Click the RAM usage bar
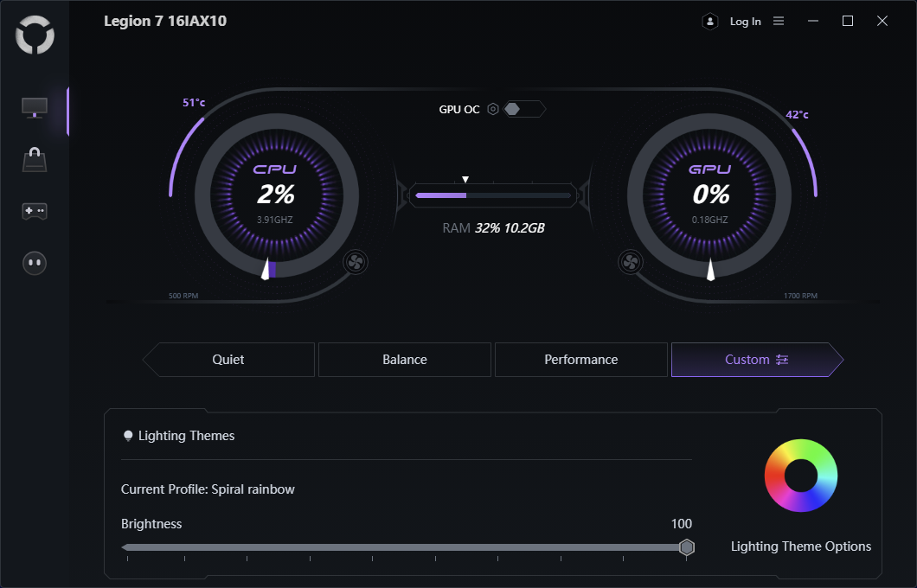 click(x=493, y=195)
